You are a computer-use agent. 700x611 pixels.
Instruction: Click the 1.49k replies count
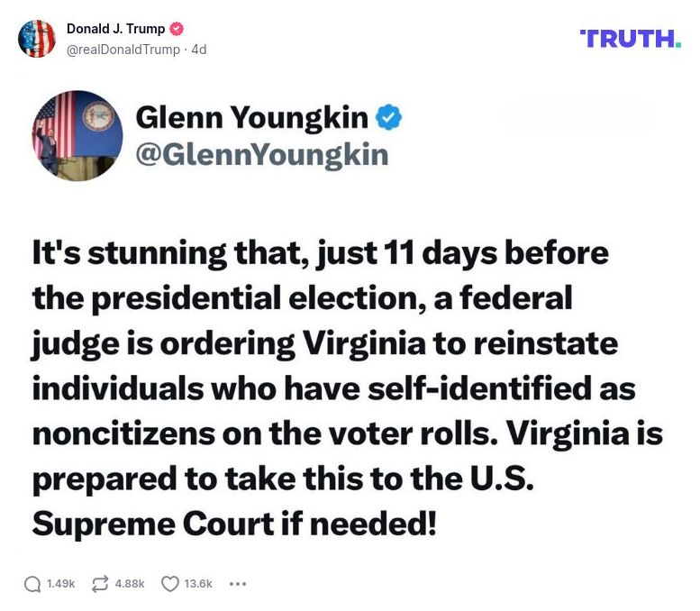60,584
